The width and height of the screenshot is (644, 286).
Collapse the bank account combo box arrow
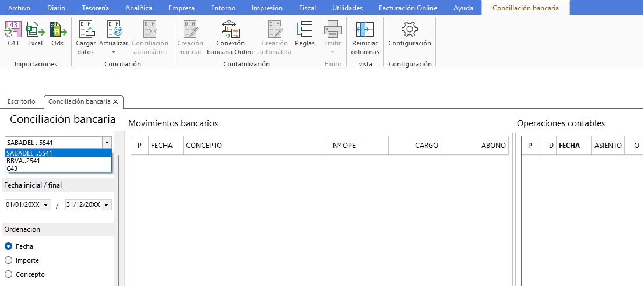pyautogui.click(x=107, y=142)
